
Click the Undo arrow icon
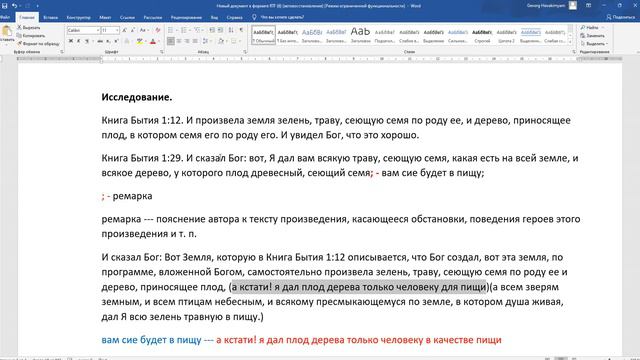click(x=14, y=6)
